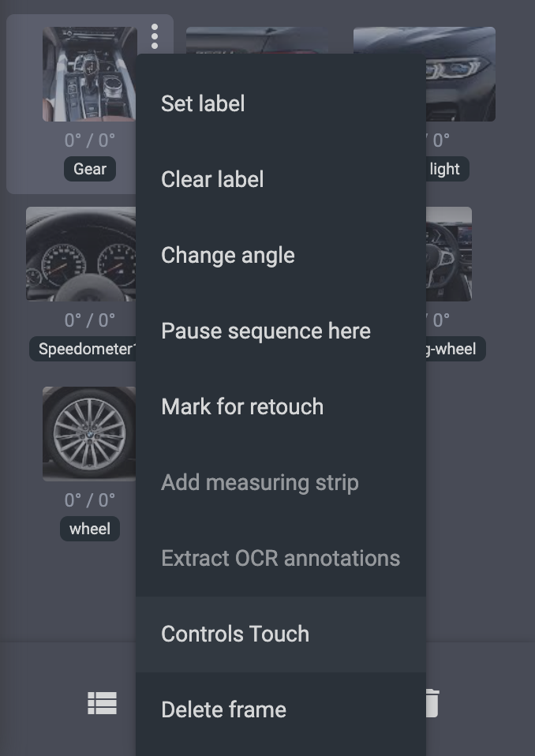The height and width of the screenshot is (756, 535).
Task: Choose Pause sequence here
Action: [x=266, y=331]
